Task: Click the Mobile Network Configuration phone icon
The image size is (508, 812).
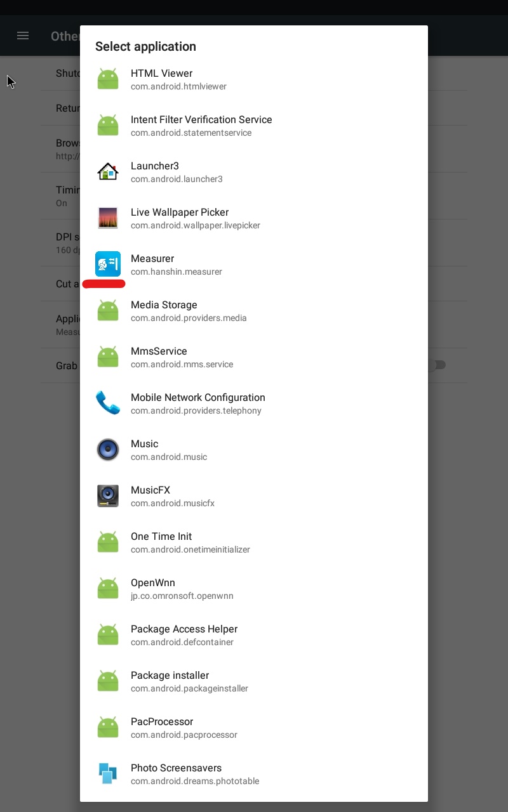Action: click(108, 403)
